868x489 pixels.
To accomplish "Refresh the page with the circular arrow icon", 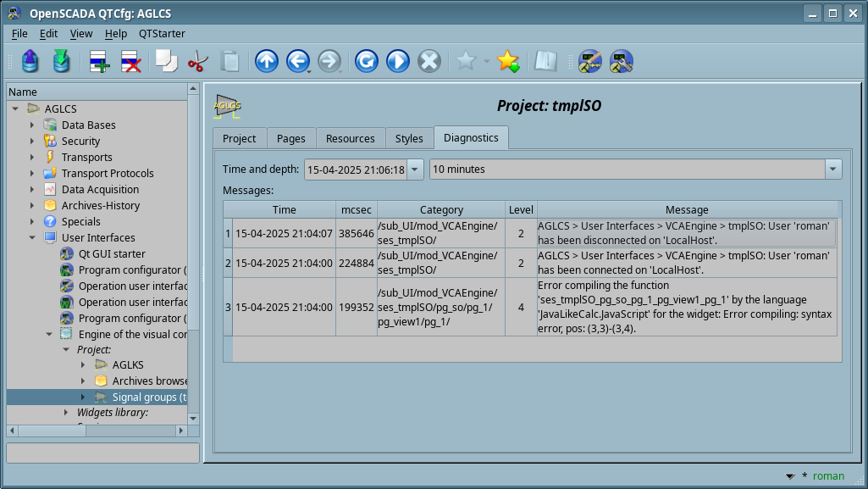I will coord(366,61).
